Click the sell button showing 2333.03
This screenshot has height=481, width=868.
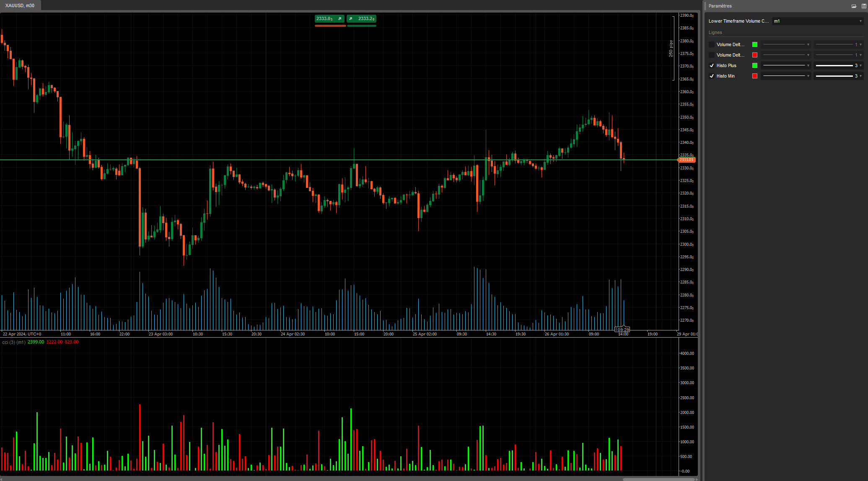pyautogui.click(x=330, y=18)
